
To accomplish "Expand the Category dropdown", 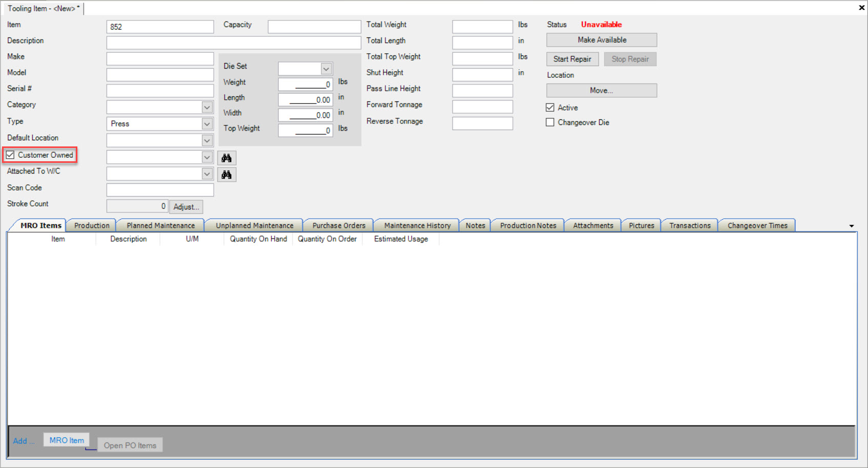I will (207, 107).
